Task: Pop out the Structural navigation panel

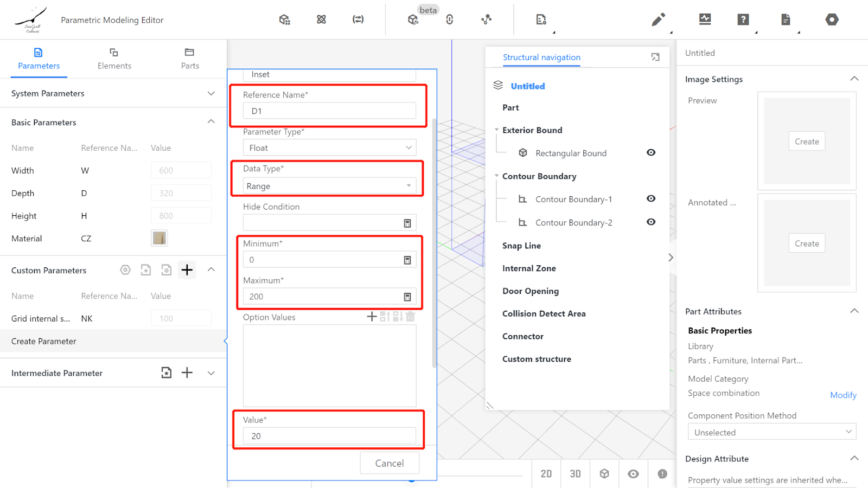Action: [655, 57]
